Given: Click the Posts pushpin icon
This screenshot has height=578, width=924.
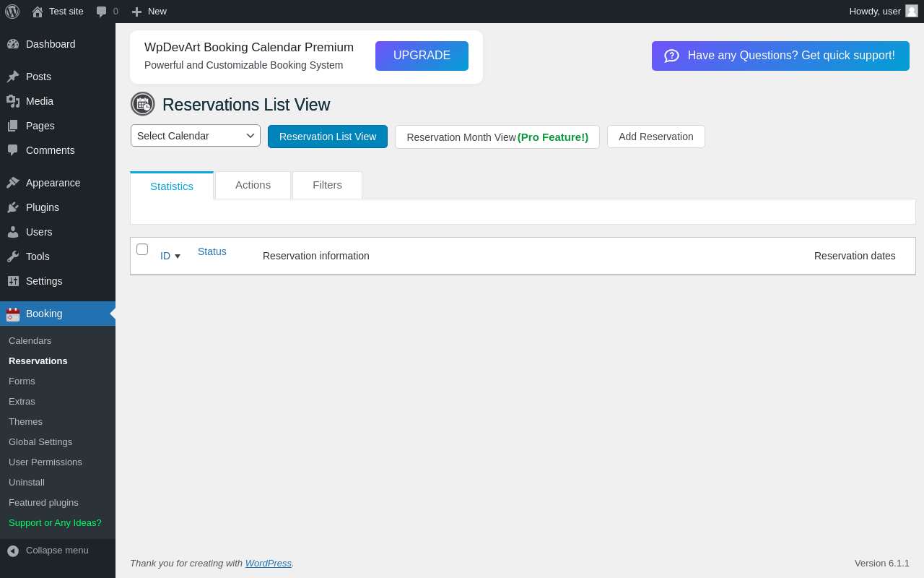Looking at the screenshot, I should tap(13, 77).
